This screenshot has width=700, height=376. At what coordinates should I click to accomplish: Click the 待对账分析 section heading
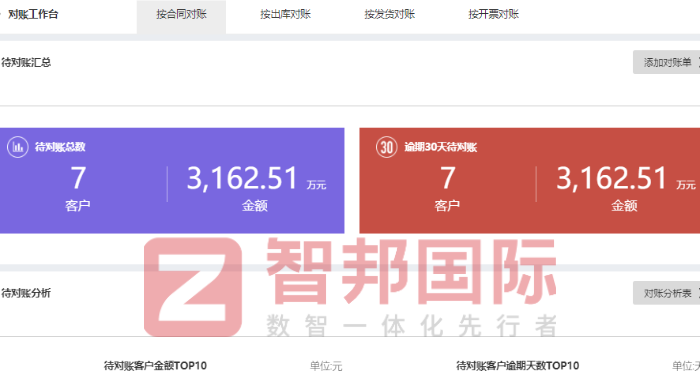(x=26, y=293)
